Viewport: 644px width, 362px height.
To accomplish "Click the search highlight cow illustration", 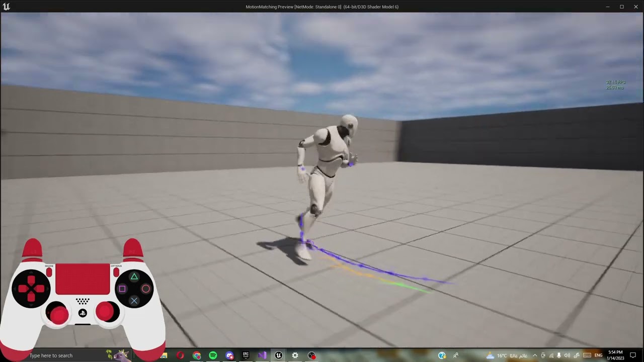I will click(x=118, y=355).
